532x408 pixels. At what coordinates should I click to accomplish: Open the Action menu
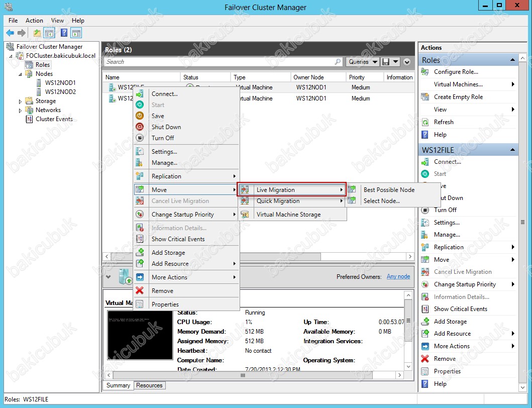pos(34,21)
